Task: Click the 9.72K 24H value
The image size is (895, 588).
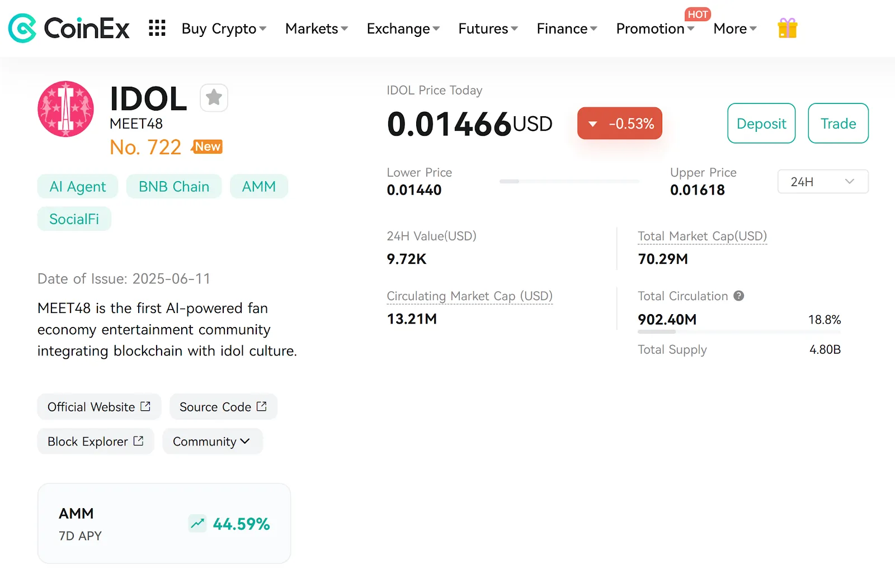Action: click(x=407, y=259)
